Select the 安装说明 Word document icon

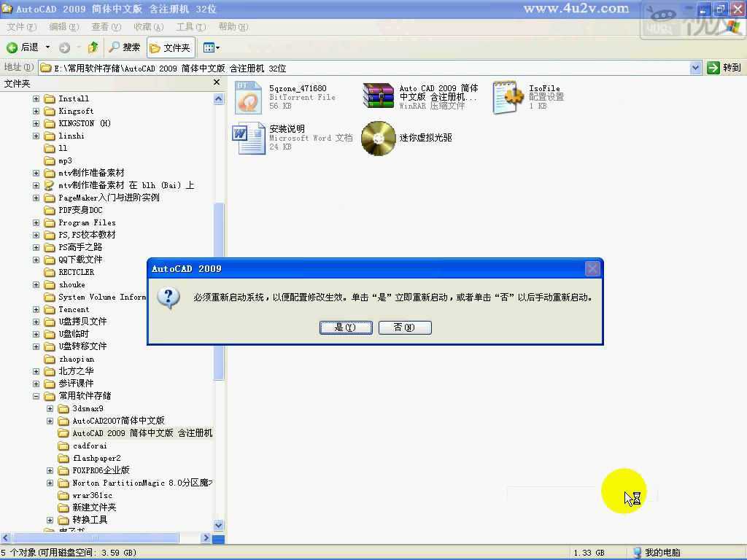coord(248,138)
